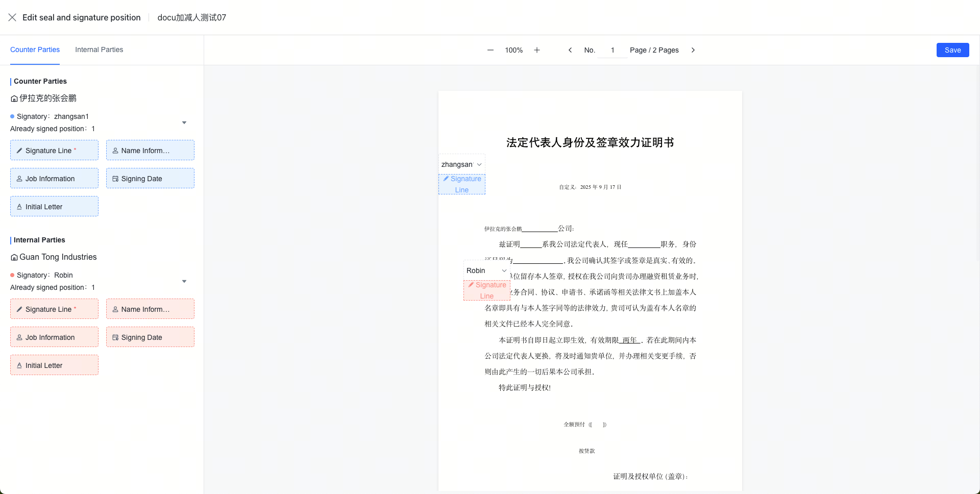Click the 100% zoom level indicator

tap(513, 50)
